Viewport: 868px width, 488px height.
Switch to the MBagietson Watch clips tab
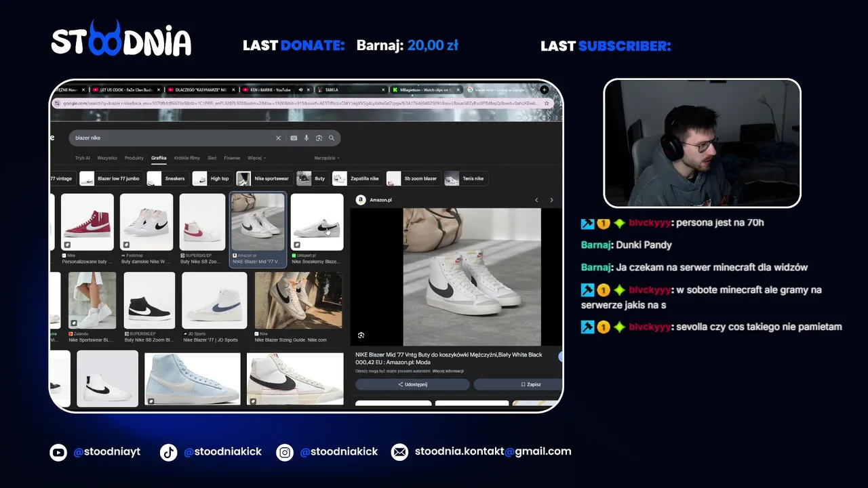pyautogui.click(x=426, y=89)
